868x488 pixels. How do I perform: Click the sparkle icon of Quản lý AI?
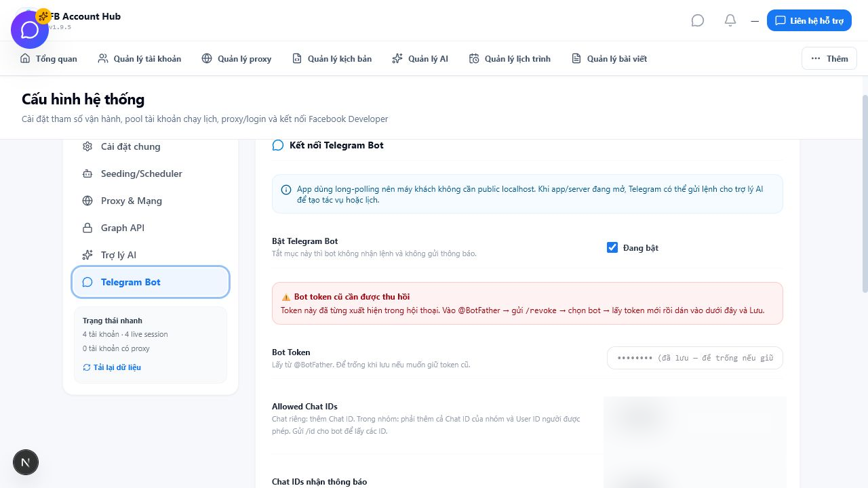tap(397, 58)
